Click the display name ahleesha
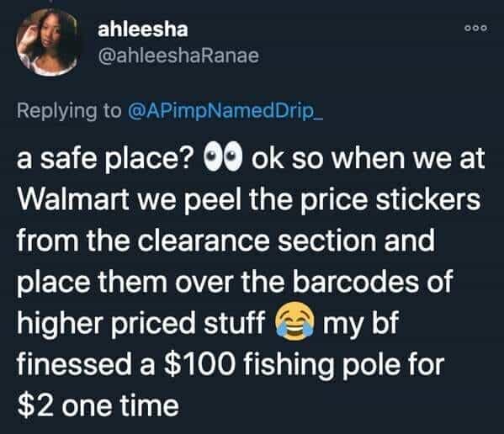The image size is (504, 434). click(x=143, y=29)
